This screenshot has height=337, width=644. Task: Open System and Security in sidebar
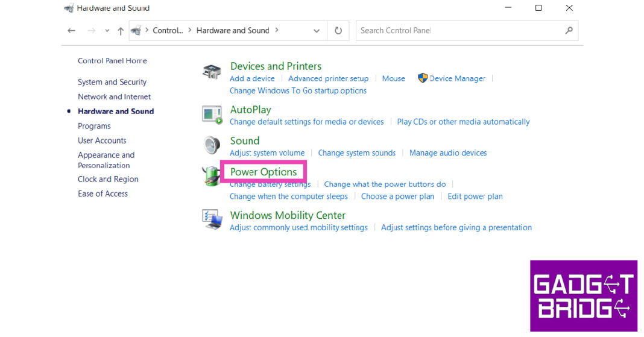(x=112, y=82)
